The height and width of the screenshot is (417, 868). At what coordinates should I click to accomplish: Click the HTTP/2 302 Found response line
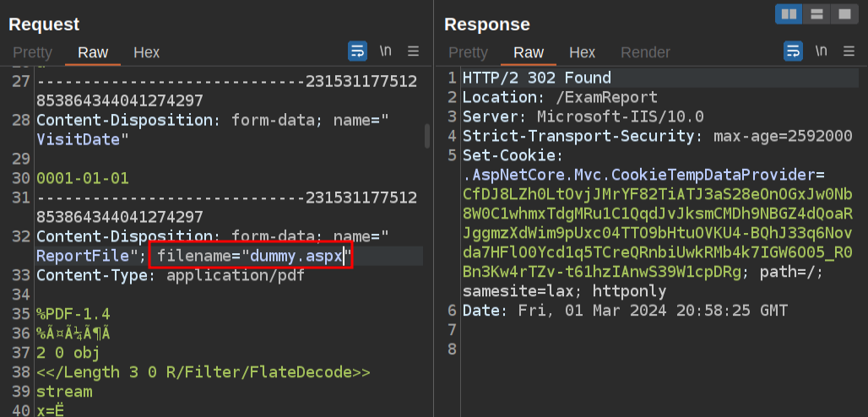tap(536, 79)
